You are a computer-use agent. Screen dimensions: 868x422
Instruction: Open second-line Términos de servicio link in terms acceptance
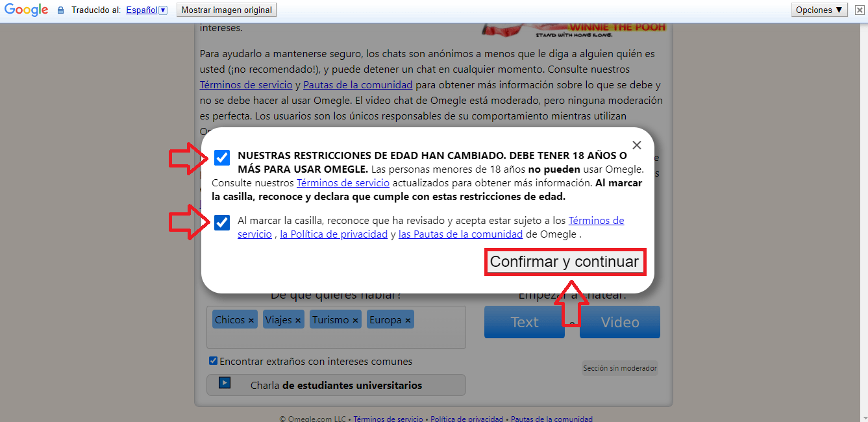(x=254, y=234)
